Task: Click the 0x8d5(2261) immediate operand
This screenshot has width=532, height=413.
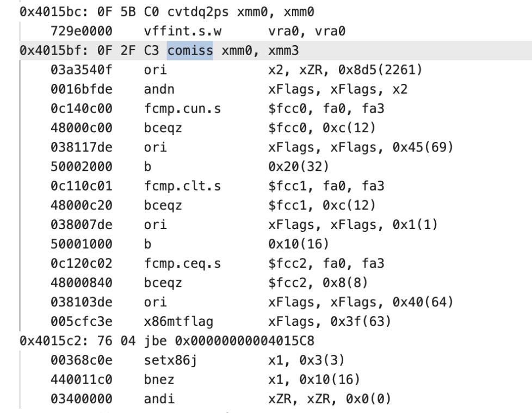Action: click(380, 70)
